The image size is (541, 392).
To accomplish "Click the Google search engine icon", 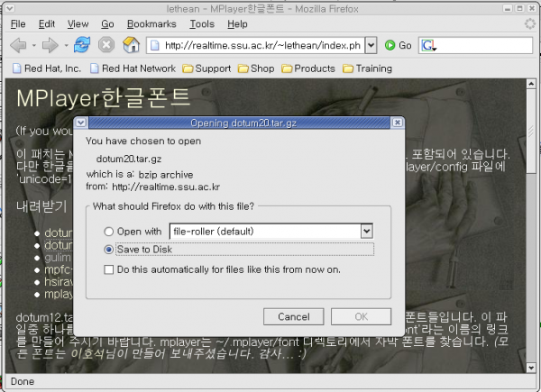I will point(427,45).
